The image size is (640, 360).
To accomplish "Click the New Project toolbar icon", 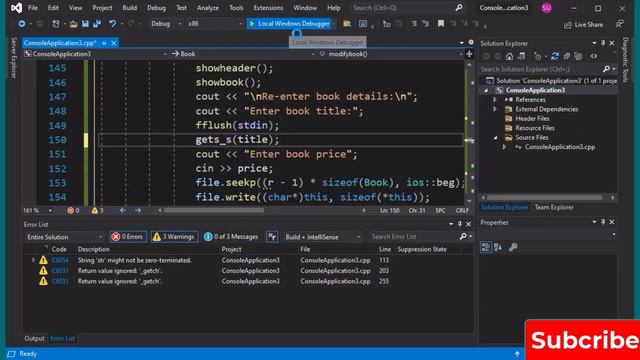I will 56,24.
